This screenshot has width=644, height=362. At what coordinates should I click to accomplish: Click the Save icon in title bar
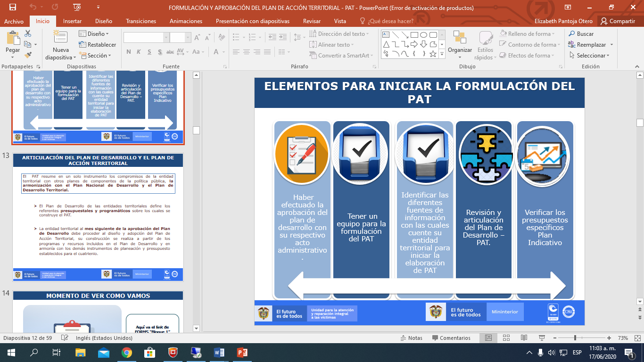13,7
